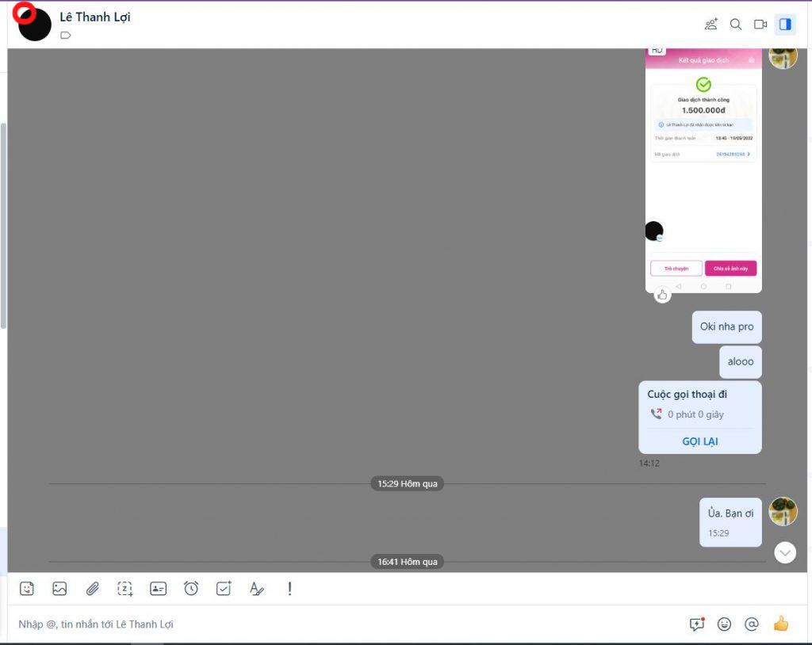Click the mention @ icon
This screenshot has width=812, height=645.
[752, 624]
